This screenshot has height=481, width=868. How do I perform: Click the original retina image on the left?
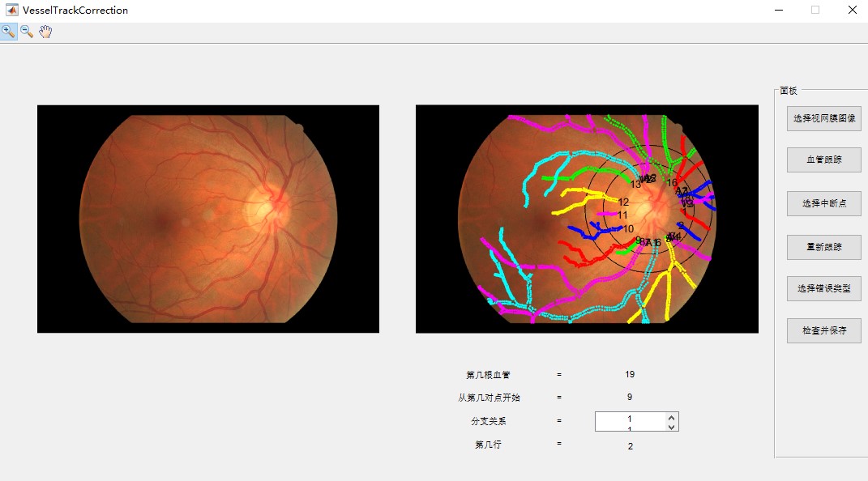click(208, 219)
